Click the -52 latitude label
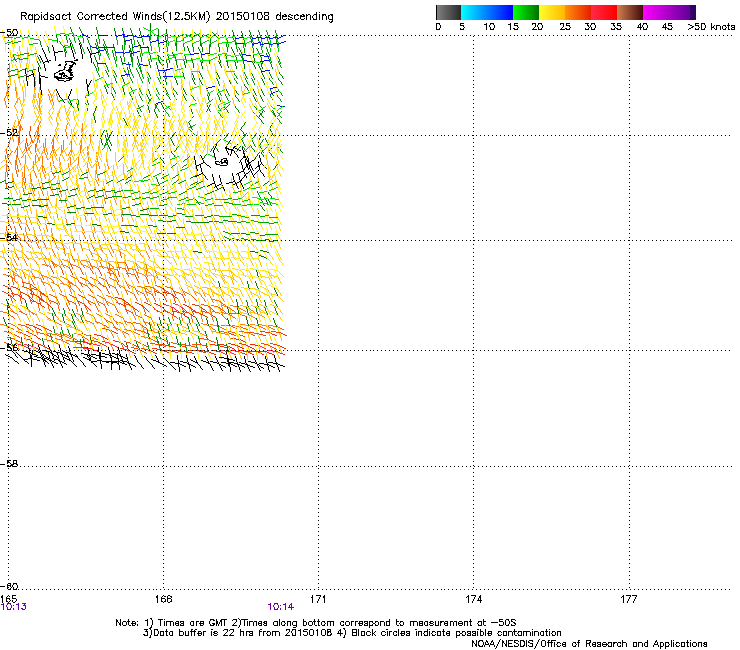Viewport: 740px width, 650px height. 10,133
